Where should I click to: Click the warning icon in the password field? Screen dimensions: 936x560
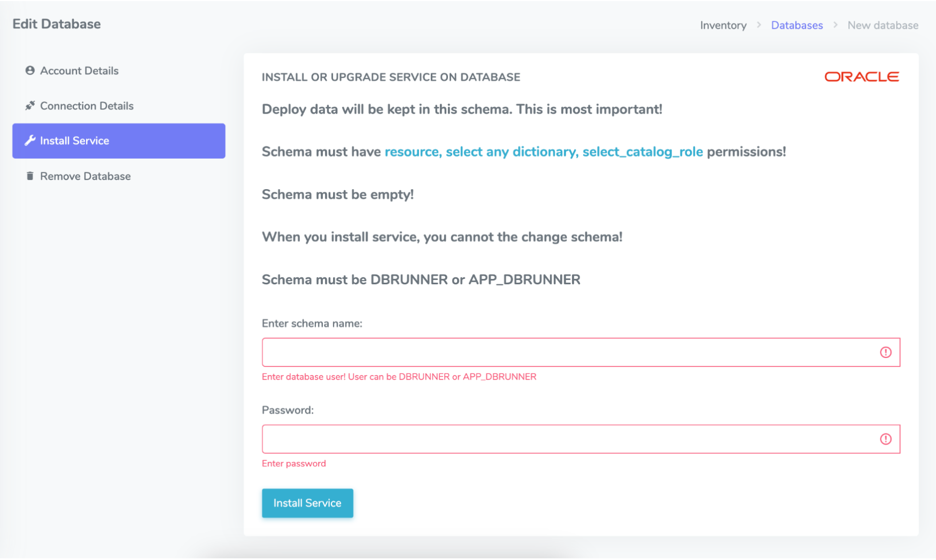pos(885,439)
